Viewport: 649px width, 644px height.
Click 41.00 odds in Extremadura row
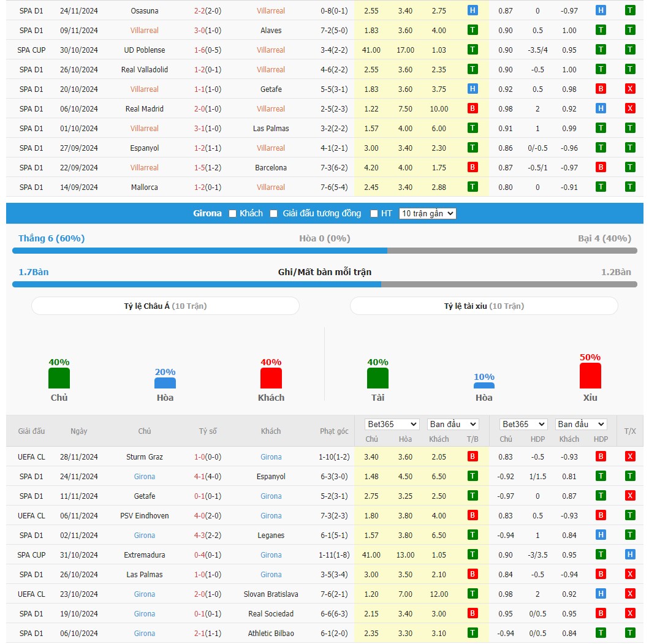pos(371,555)
